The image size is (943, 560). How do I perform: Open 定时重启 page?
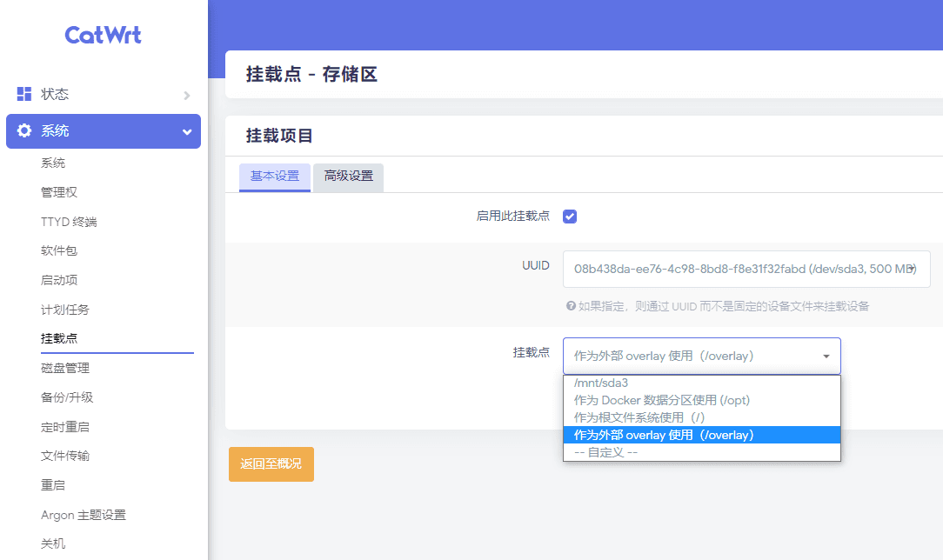point(65,427)
